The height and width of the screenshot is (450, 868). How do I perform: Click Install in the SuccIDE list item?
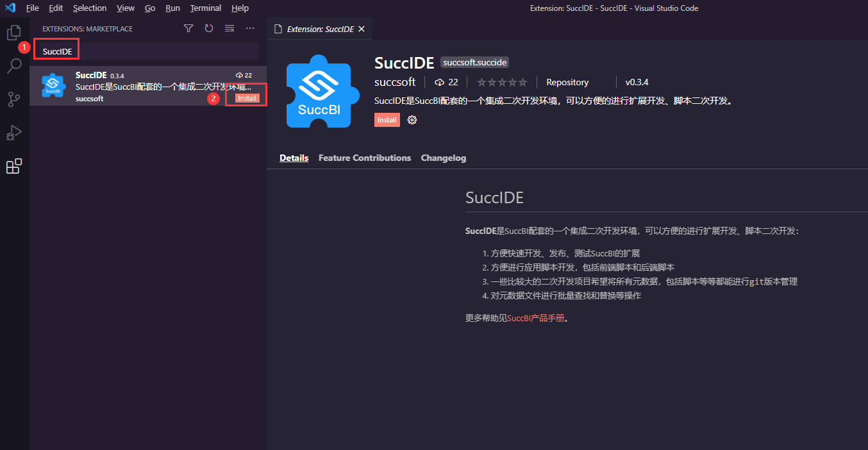[247, 99]
